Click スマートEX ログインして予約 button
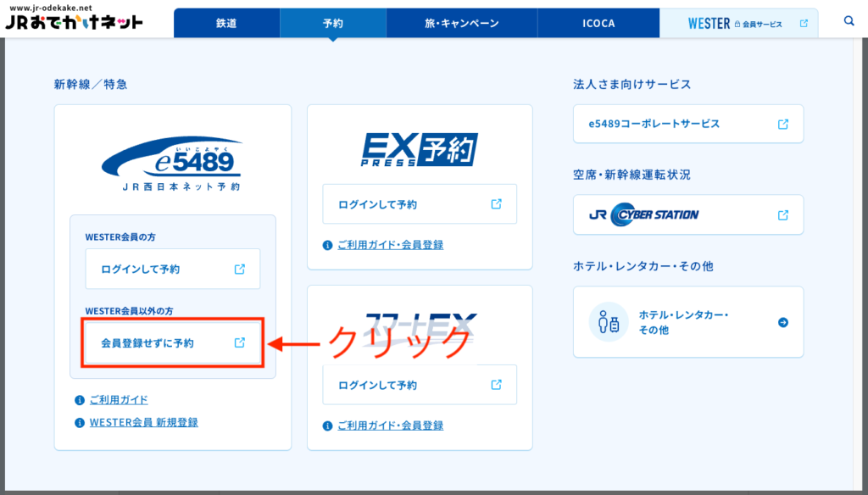The height and width of the screenshot is (495, 868). (420, 385)
